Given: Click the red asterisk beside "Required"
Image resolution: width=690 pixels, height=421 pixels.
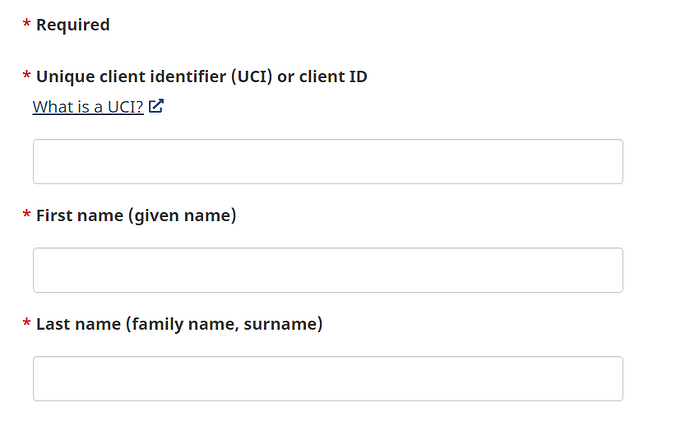Looking at the screenshot, I should (27, 25).
